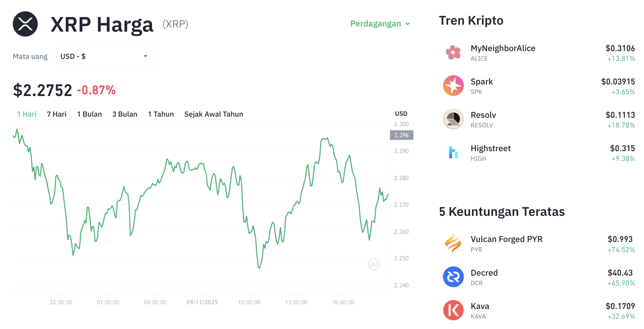644x329 pixels.
Task: Click the XRP logo icon
Action: pyautogui.click(x=25, y=24)
